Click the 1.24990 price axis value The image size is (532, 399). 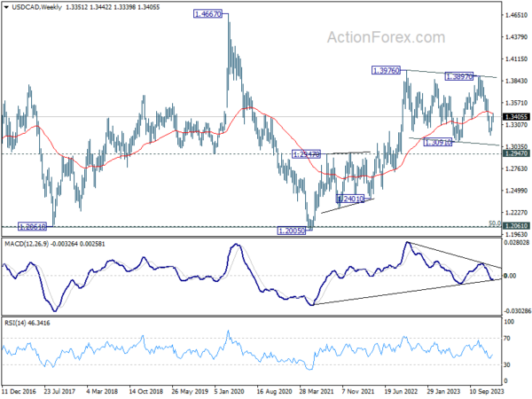516,191
